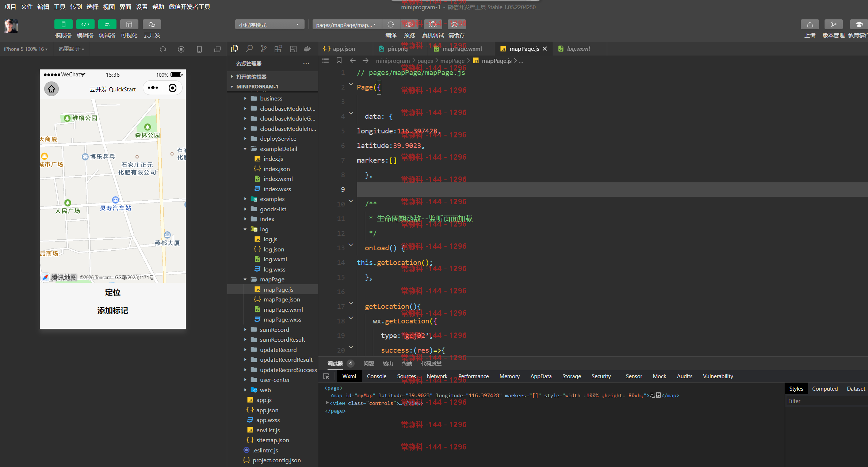Click the 编译 compile refresh icon

391,24
